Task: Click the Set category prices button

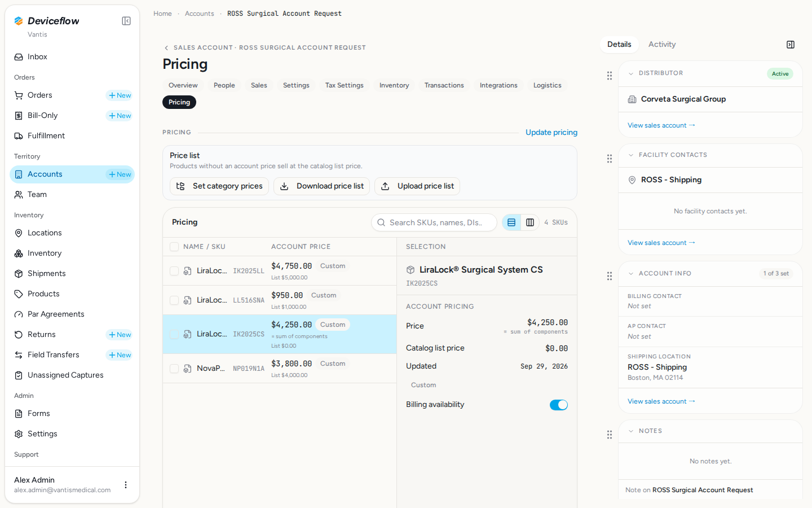Action: point(219,186)
